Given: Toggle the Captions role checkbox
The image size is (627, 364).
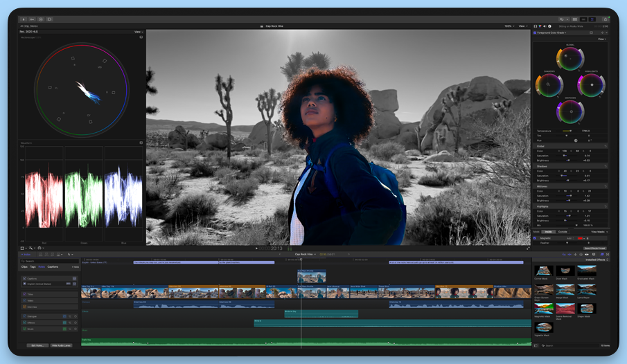Looking at the screenshot, I should tap(24, 279).
